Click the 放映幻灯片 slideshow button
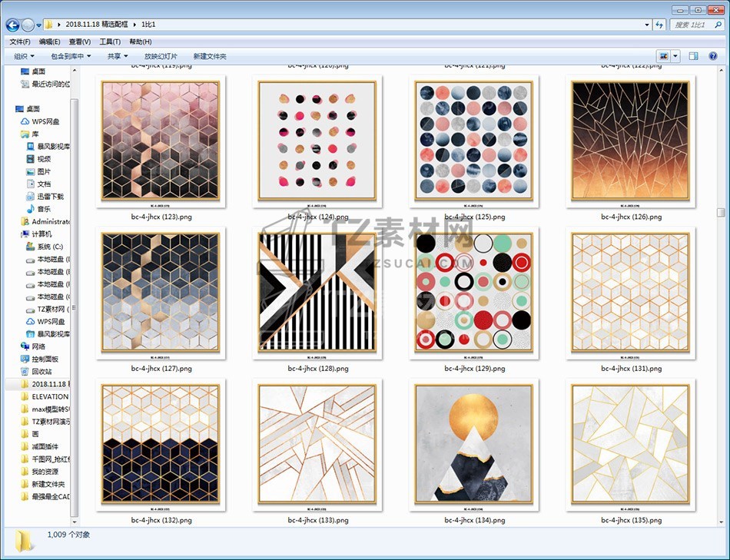Image resolution: width=730 pixels, height=560 pixels. (161, 56)
